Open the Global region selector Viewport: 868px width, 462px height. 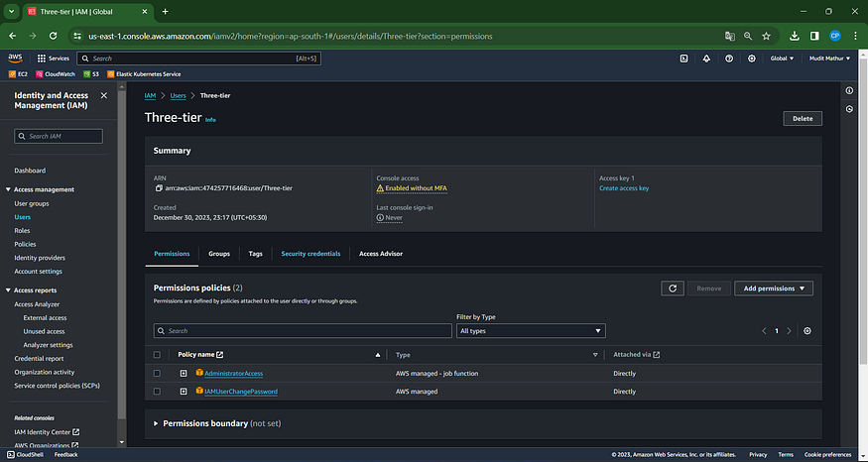783,58
